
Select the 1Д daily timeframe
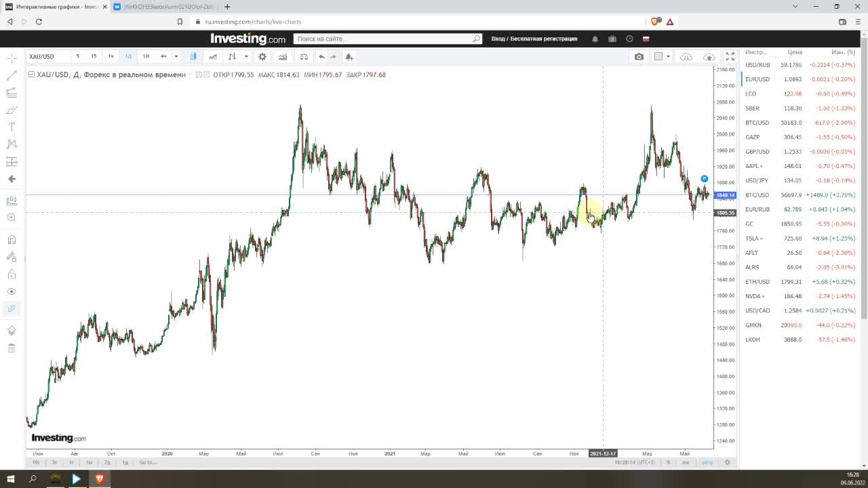point(128,56)
